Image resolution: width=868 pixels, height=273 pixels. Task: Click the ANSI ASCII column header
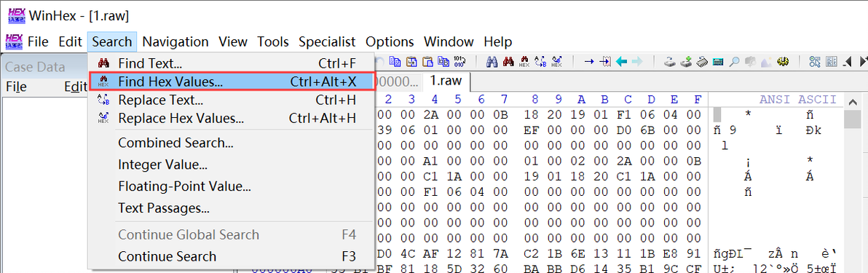coord(797,100)
